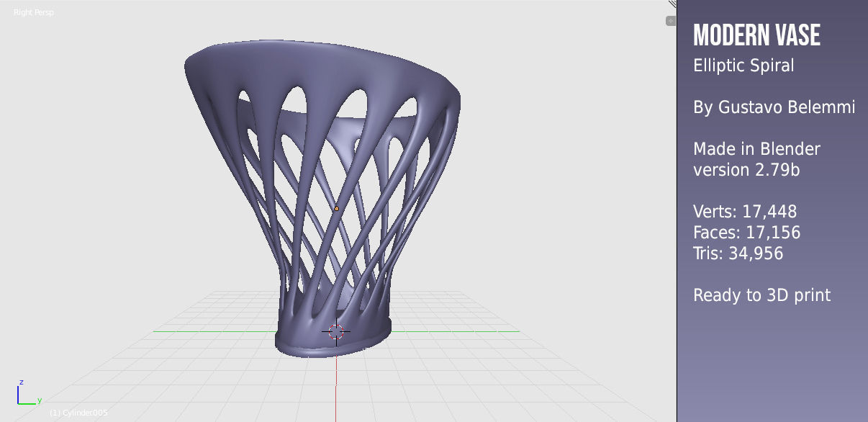Click the 'Verts: 17,448' statistic

(745, 212)
